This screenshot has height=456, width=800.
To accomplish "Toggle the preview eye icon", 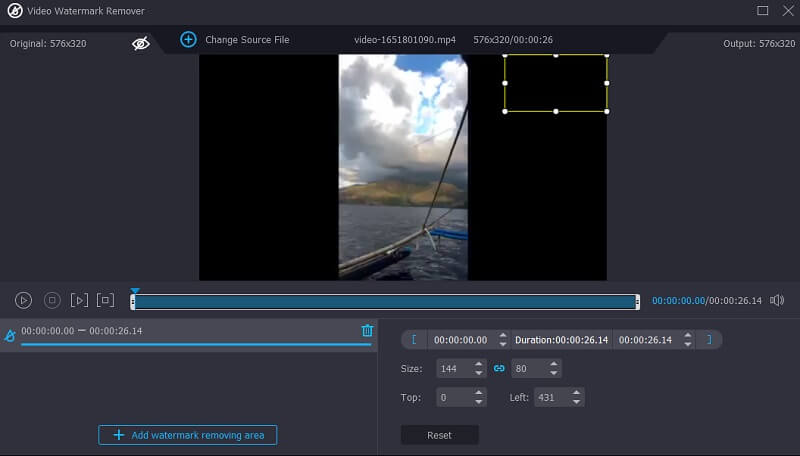I will (141, 43).
